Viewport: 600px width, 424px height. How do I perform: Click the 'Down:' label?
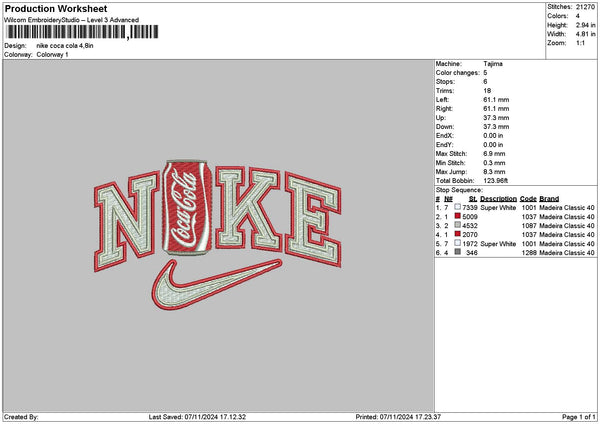pos(445,127)
